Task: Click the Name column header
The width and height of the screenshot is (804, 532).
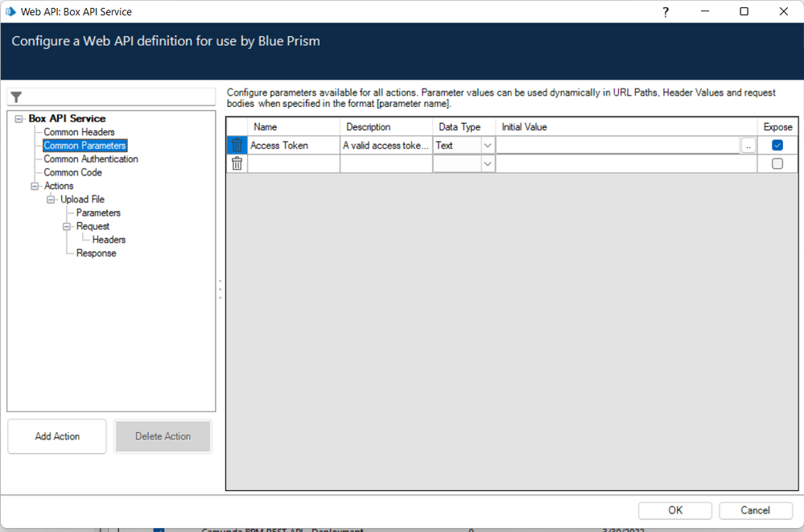Action: click(x=294, y=126)
